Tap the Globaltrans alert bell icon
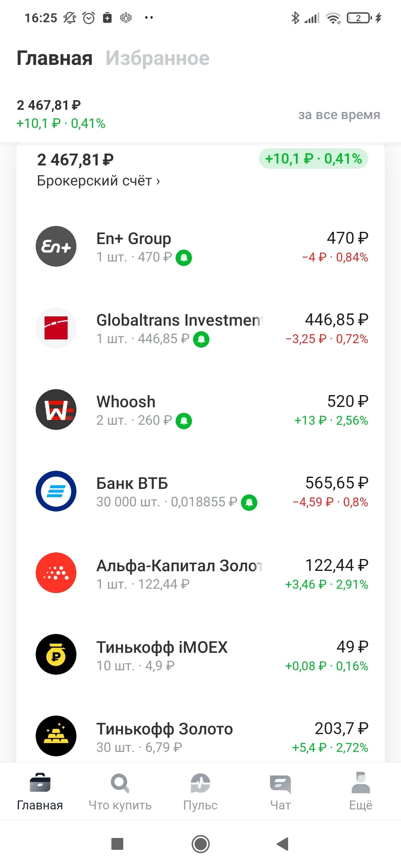The height and width of the screenshot is (868, 401). (201, 339)
